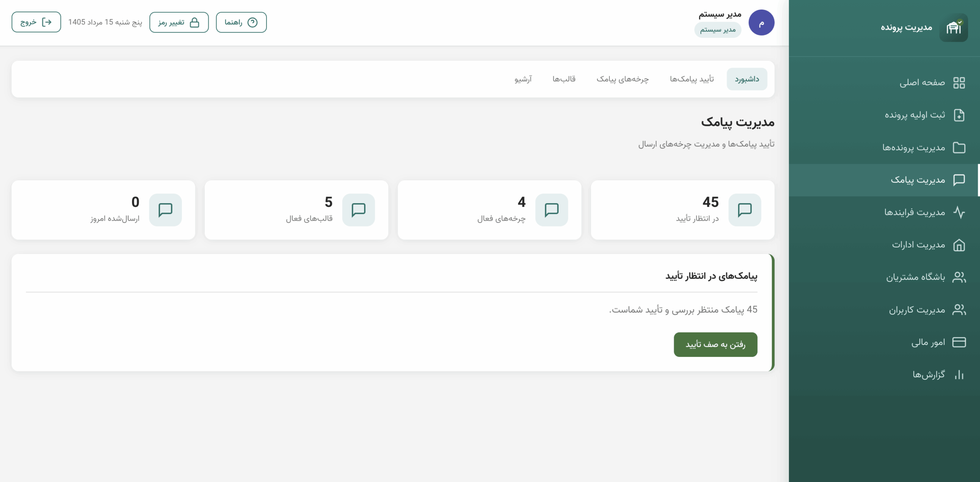This screenshot has width=980, height=482.
Task: Click the 45 در انتظار تأیید count
Action: (x=710, y=202)
